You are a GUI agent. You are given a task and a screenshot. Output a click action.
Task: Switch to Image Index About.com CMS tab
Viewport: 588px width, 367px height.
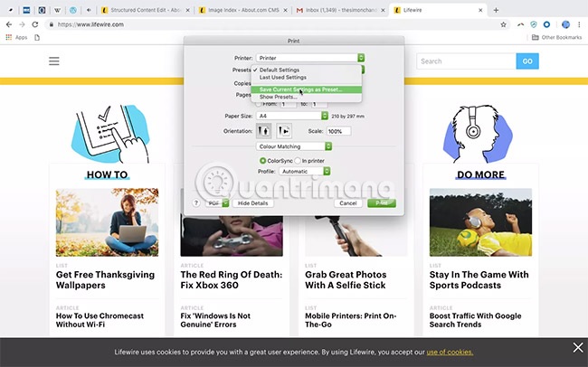(243, 10)
